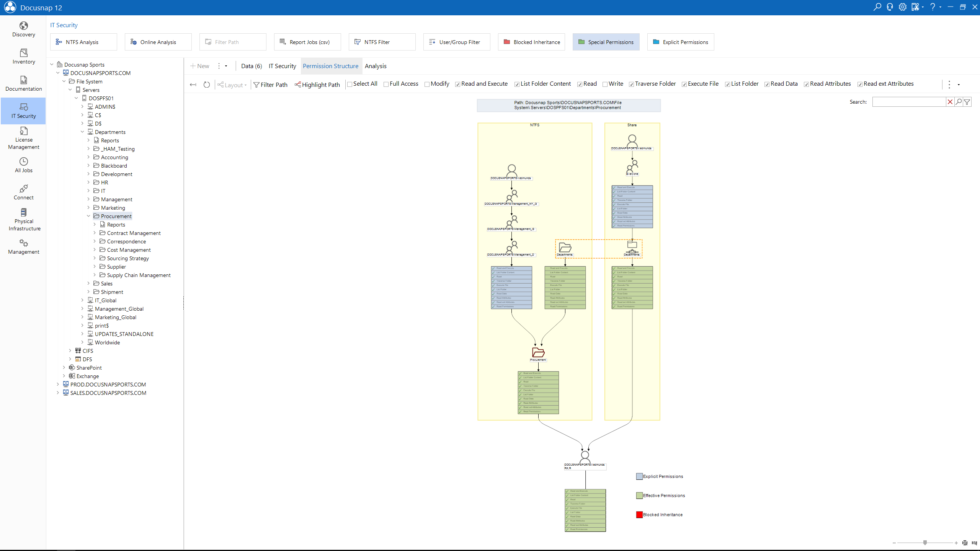Switch to the Data (6) tab
This screenshot has width=980, height=551.
(x=252, y=66)
